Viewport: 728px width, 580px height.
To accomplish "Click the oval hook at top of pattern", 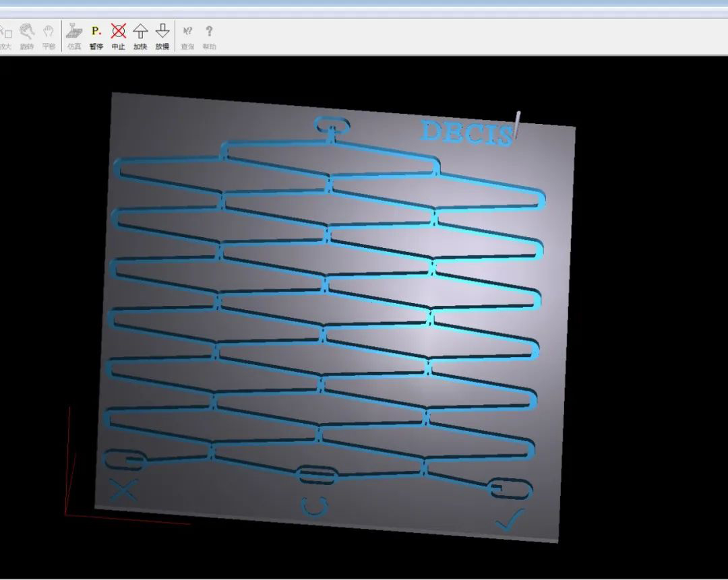I will 332,125.
